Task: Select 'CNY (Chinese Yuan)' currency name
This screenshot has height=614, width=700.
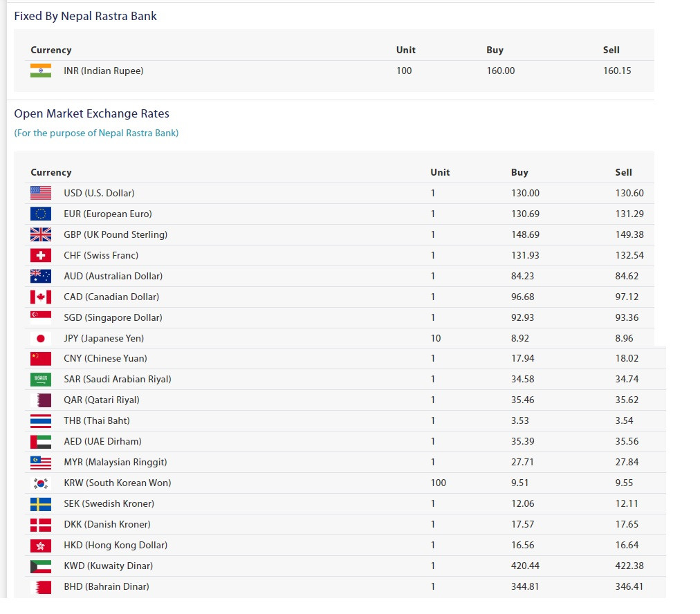Action: (105, 358)
